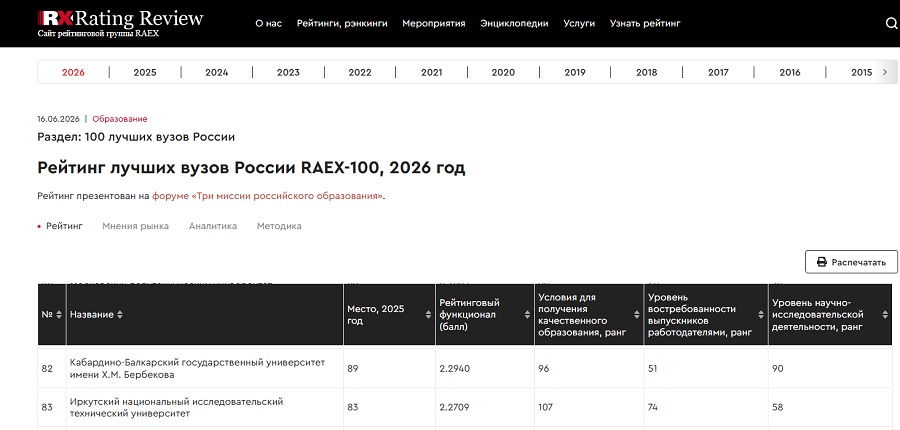Sort by Рейтинговый функционал arrows
This screenshot has height=430, width=900.
coord(527,315)
